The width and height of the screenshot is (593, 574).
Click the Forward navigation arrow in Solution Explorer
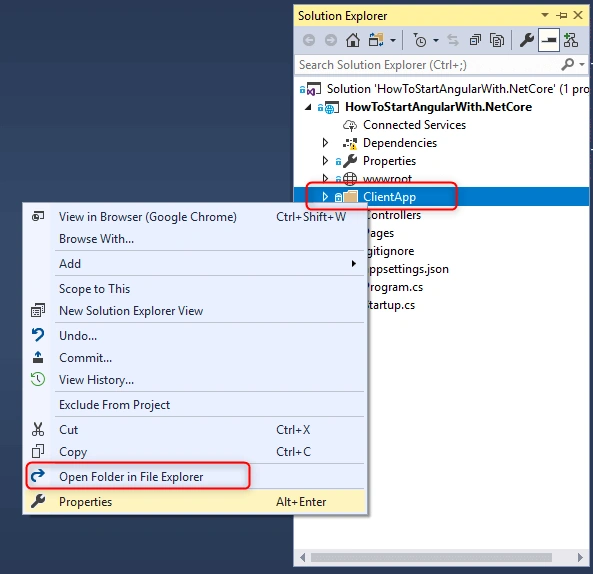click(x=331, y=40)
